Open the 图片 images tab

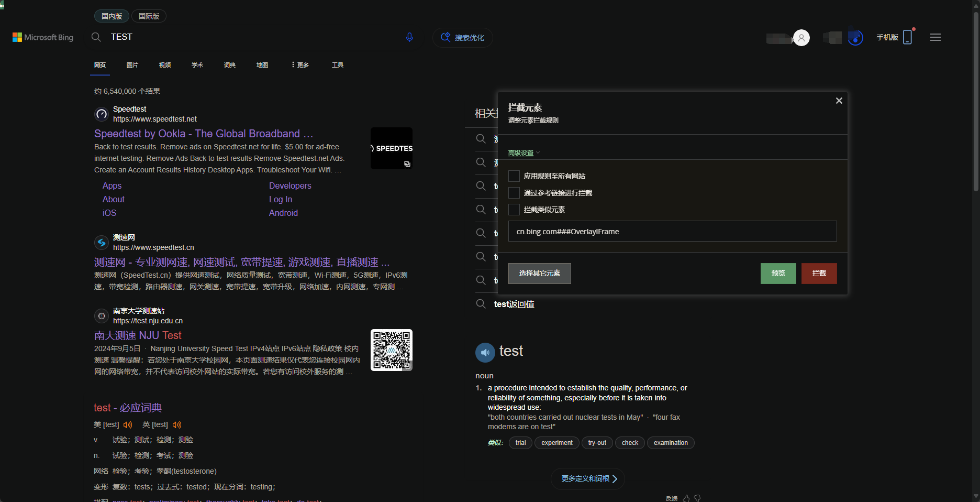click(132, 65)
